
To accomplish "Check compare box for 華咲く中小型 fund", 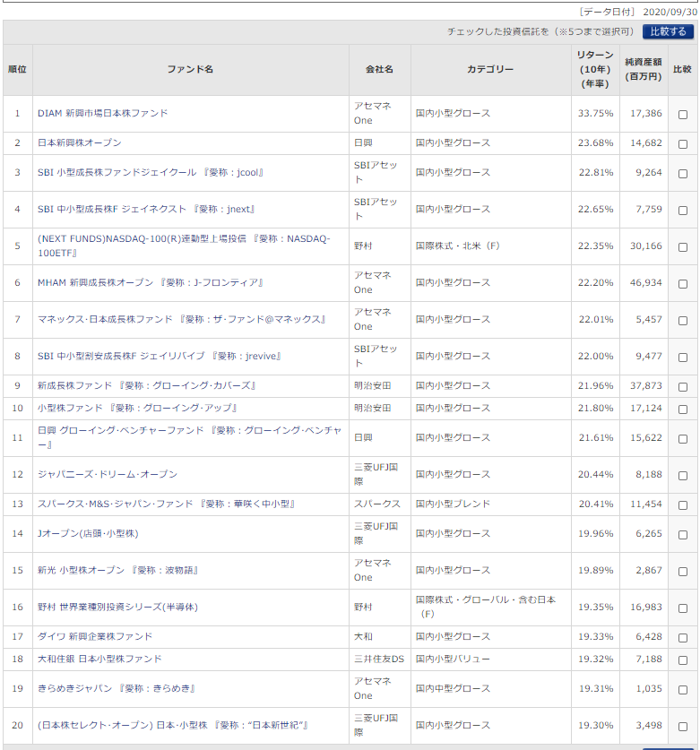I will point(683,505).
